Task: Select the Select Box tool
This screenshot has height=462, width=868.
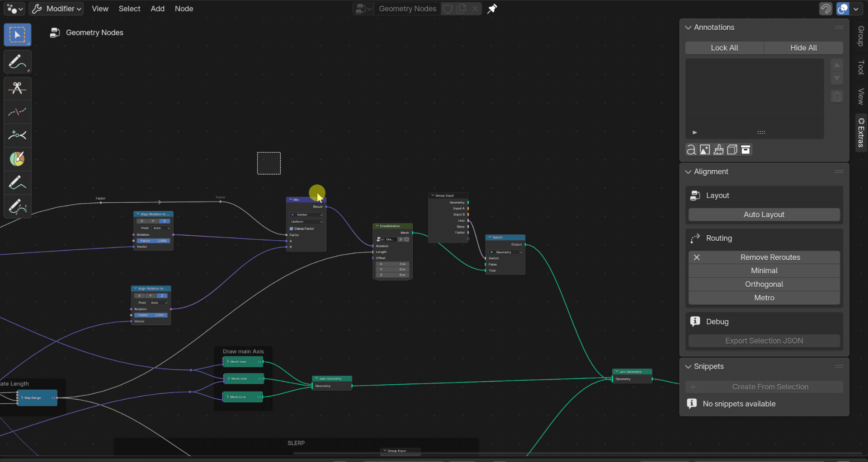Action: click(17, 35)
